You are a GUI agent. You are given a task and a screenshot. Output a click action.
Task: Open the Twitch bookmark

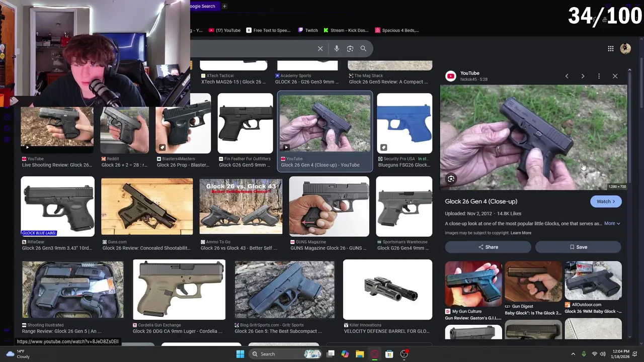308,30
